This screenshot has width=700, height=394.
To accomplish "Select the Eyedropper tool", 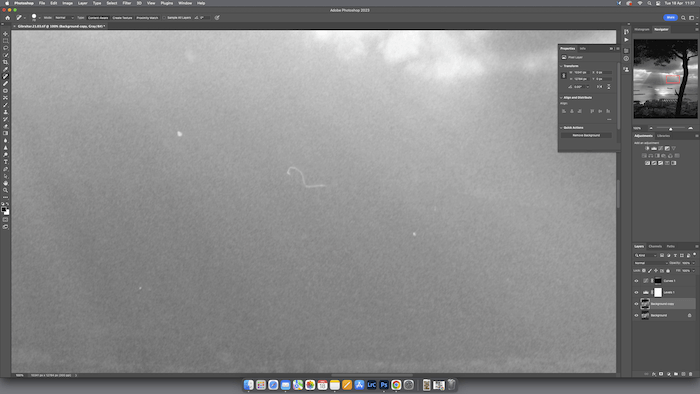I will pyautogui.click(x=5, y=70).
